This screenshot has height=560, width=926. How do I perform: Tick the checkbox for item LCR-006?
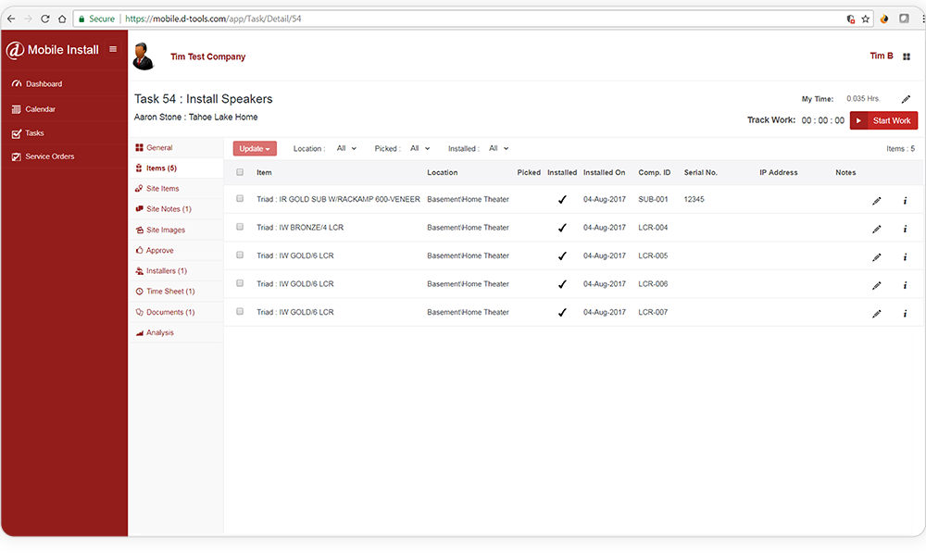point(240,284)
